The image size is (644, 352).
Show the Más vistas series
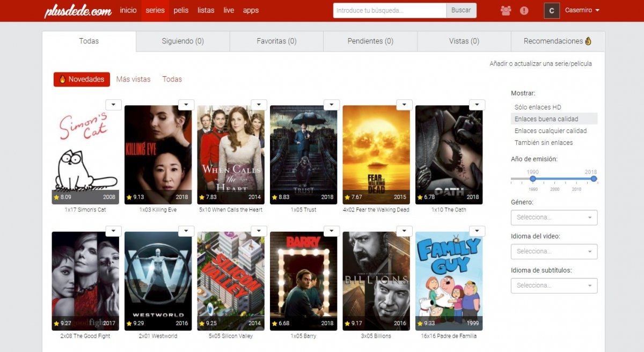[133, 79]
